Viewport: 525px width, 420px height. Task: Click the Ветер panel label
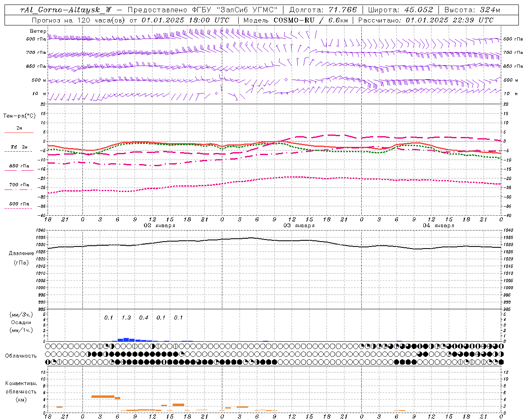[38, 31]
